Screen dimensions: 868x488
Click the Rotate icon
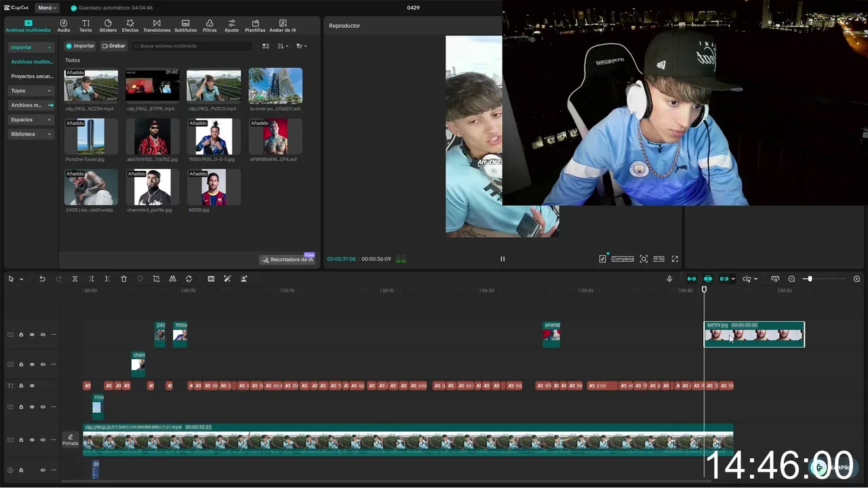pos(189,279)
